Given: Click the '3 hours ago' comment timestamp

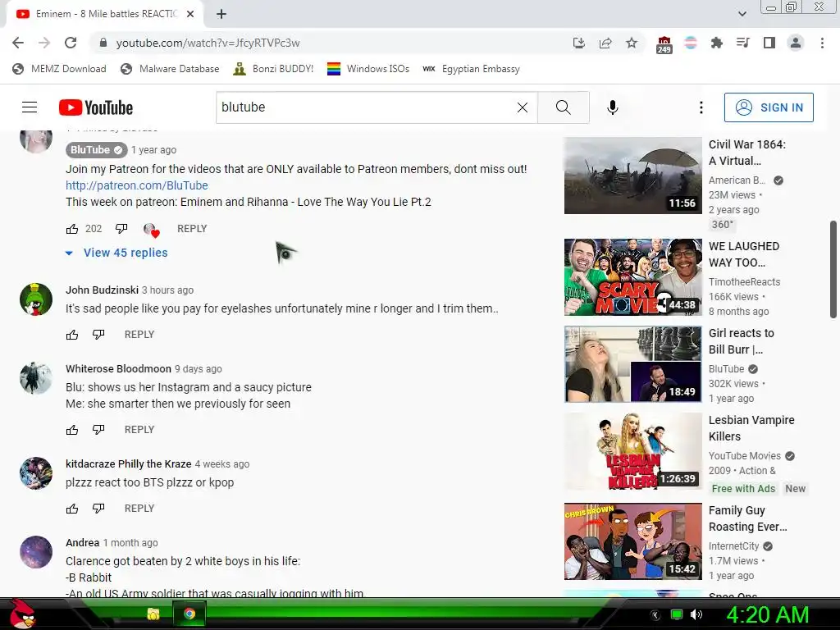Looking at the screenshot, I should [167, 290].
